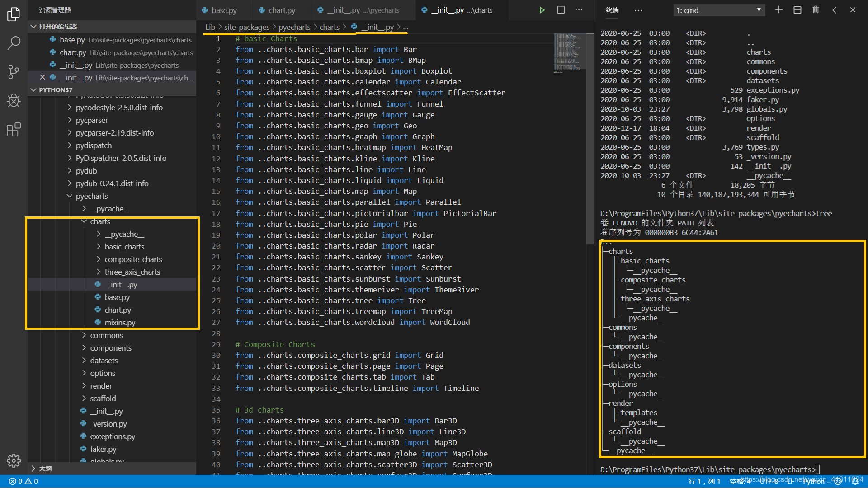Click the errors and warnings status indicator
868x488 pixels.
pos(24,481)
